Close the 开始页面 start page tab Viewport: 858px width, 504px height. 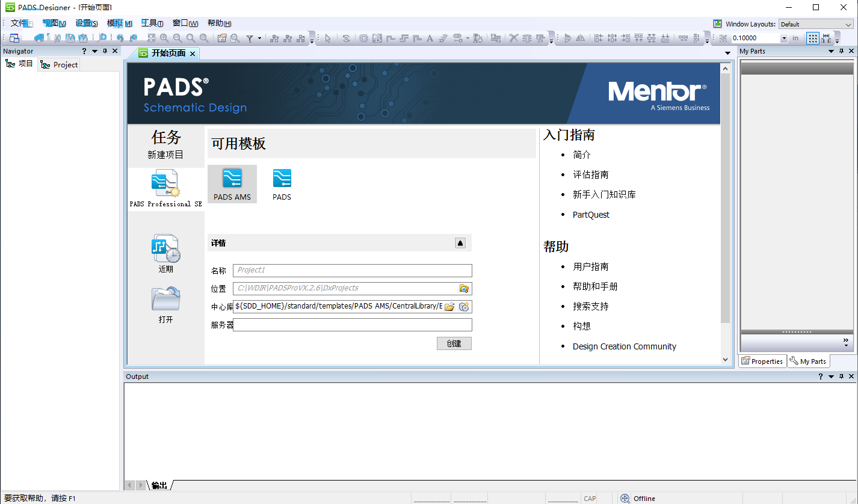193,54
